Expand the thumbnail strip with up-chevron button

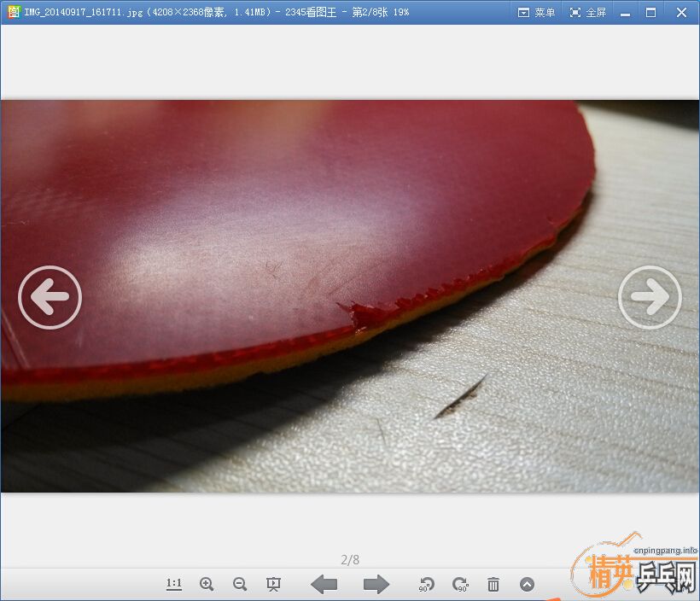point(527,584)
